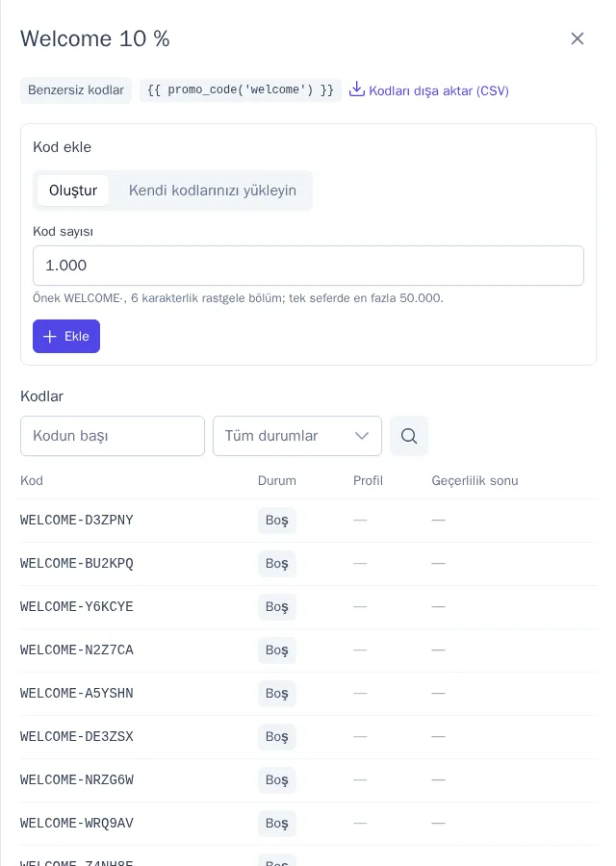616x866 pixels.
Task: Select code WELCOME-A5YSHN
Action: click(77, 693)
